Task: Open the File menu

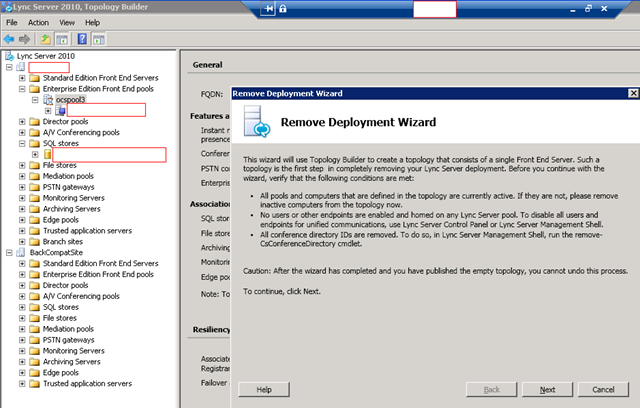Action: click(x=12, y=22)
